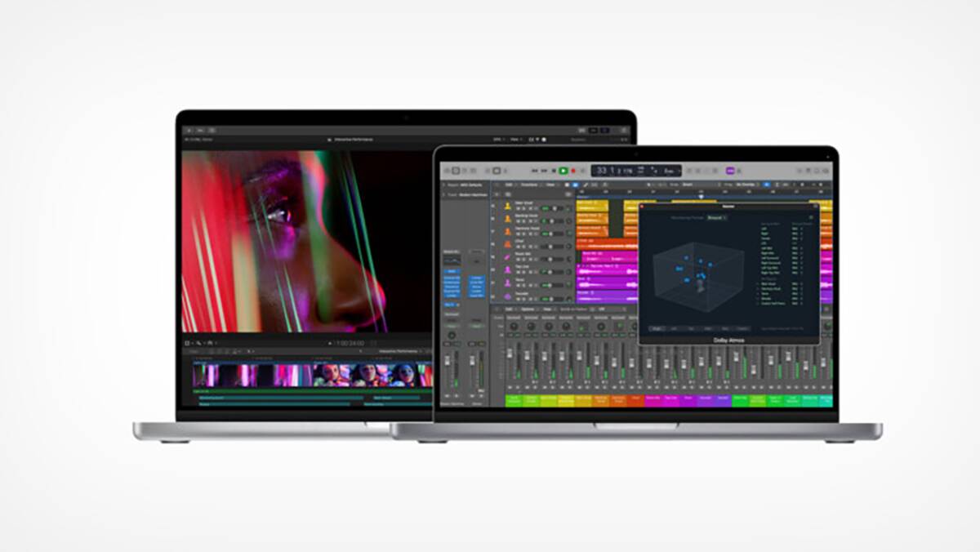The image size is (980, 552).
Task: Open the Edit menu in the tracks area
Action: point(508,185)
